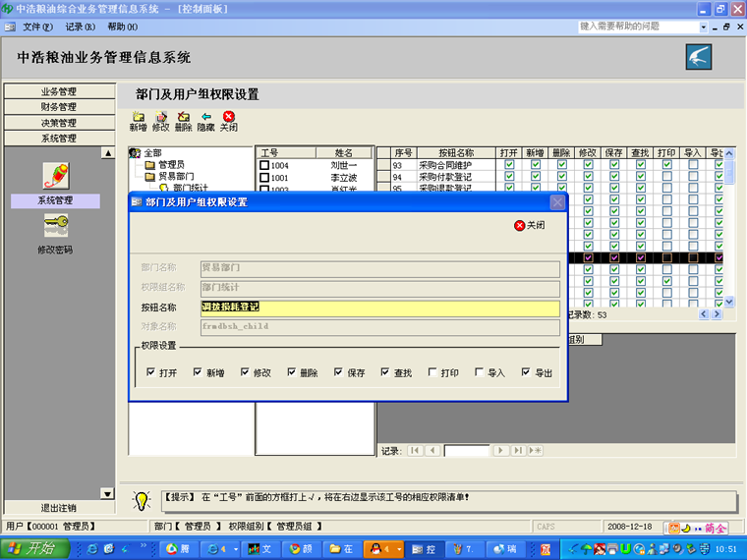The image size is (747, 560).
Task: Check the box for employee 1004
Action: pos(264,165)
